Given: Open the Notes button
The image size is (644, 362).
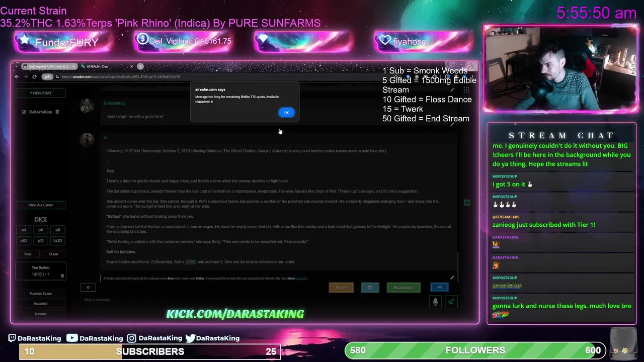Looking at the screenshot, I should [x=341, y=288].
